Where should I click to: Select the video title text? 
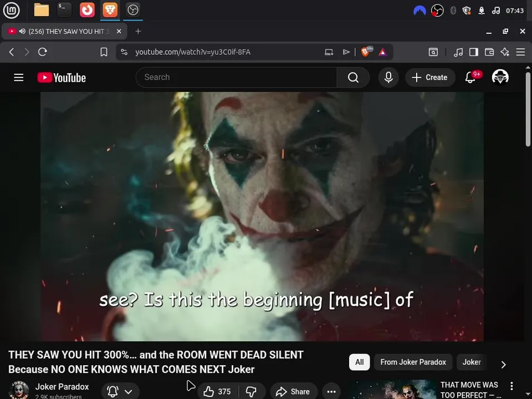[156, 362]
